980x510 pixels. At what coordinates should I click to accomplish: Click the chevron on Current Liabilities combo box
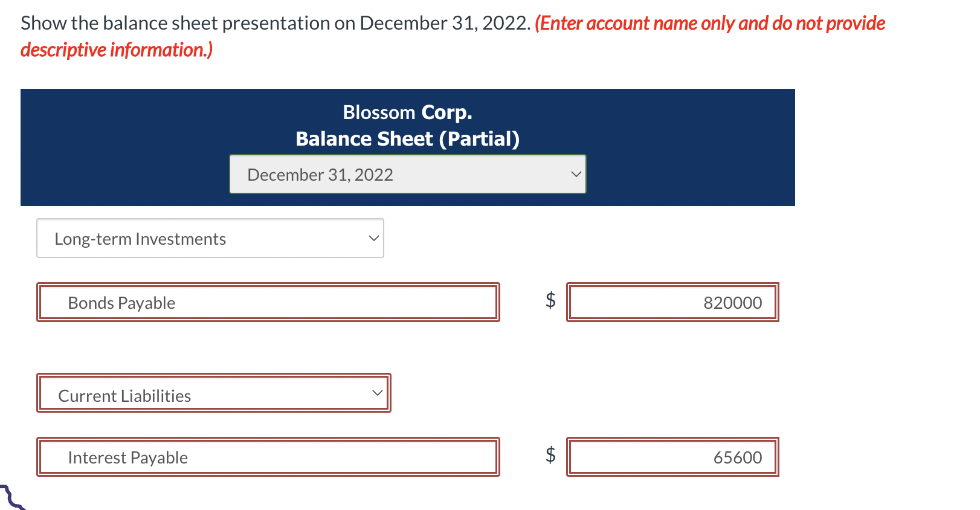pyautogui.click(x=378, y=393)
